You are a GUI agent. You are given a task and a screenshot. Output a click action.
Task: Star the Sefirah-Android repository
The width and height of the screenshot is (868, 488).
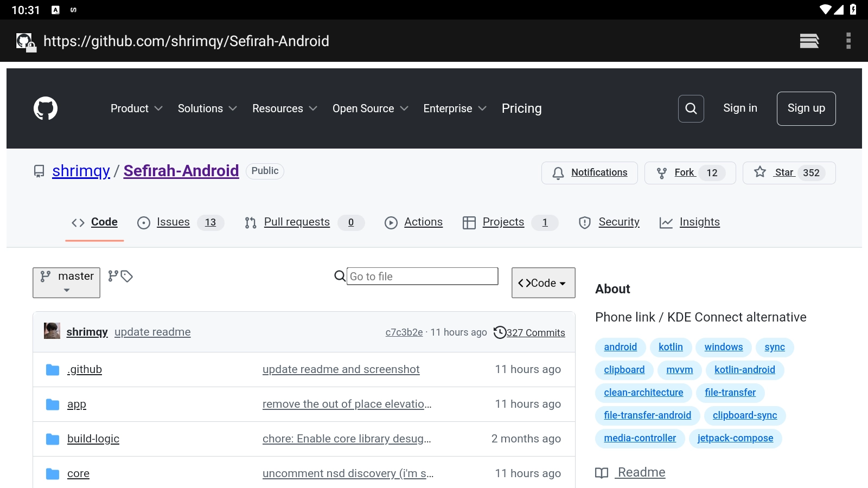tap(788, 173)
